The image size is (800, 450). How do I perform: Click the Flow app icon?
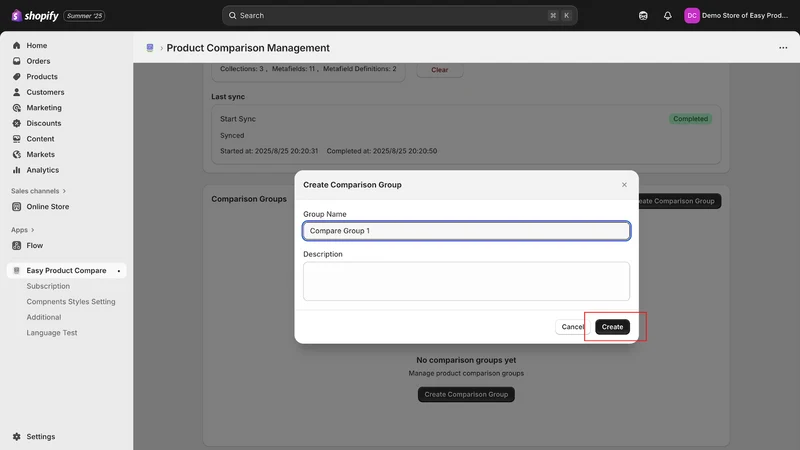(17, 245)
